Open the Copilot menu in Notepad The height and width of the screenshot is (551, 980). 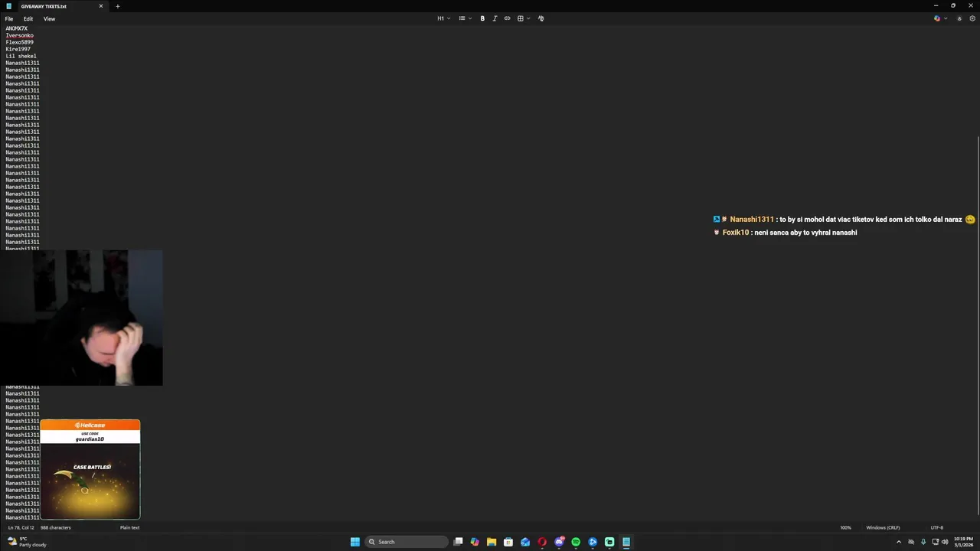(940, 18)
